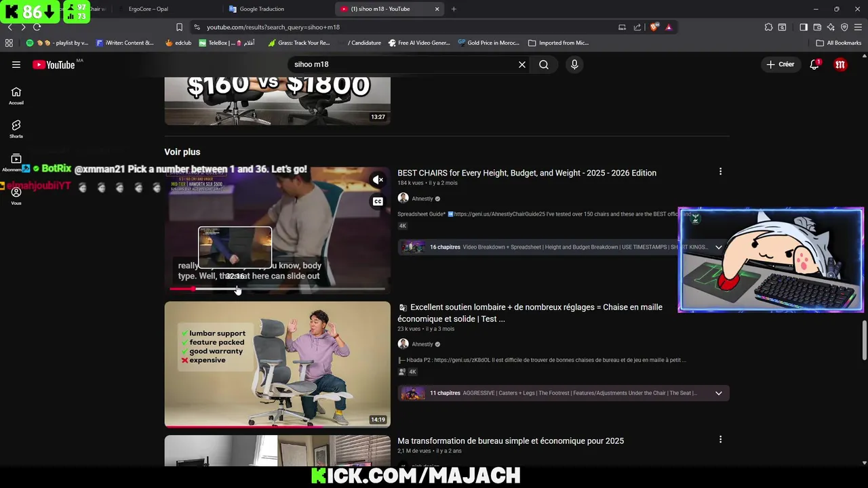The height and width of the screenshot is (488, 868).
Task: Open the All Bookmarks folder
Action: [839, 43]
